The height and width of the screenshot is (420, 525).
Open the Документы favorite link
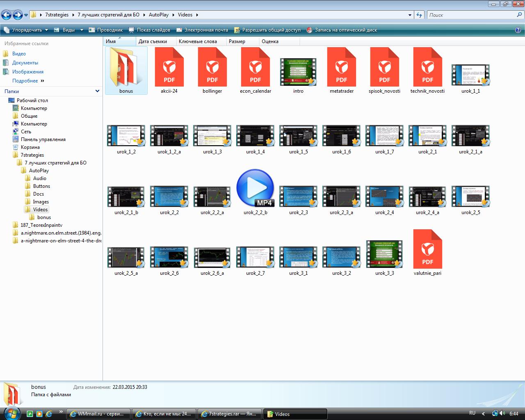[25, 63]
